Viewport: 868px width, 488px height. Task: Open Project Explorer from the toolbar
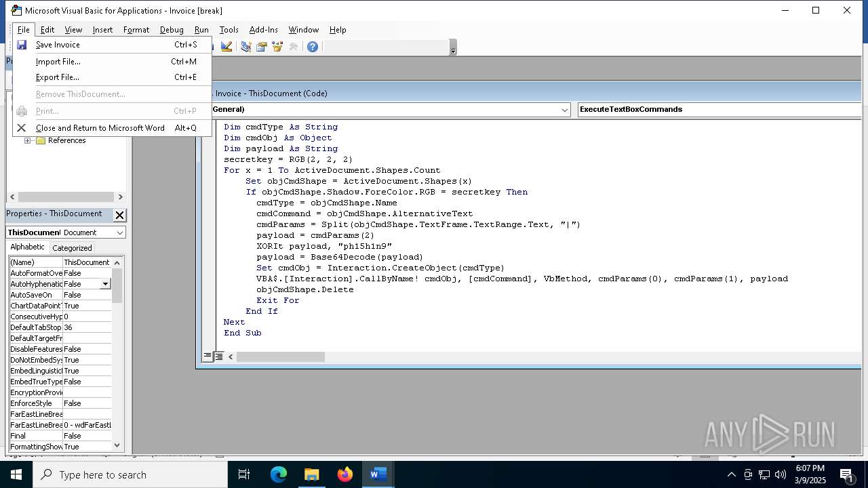tap(245, 47)
